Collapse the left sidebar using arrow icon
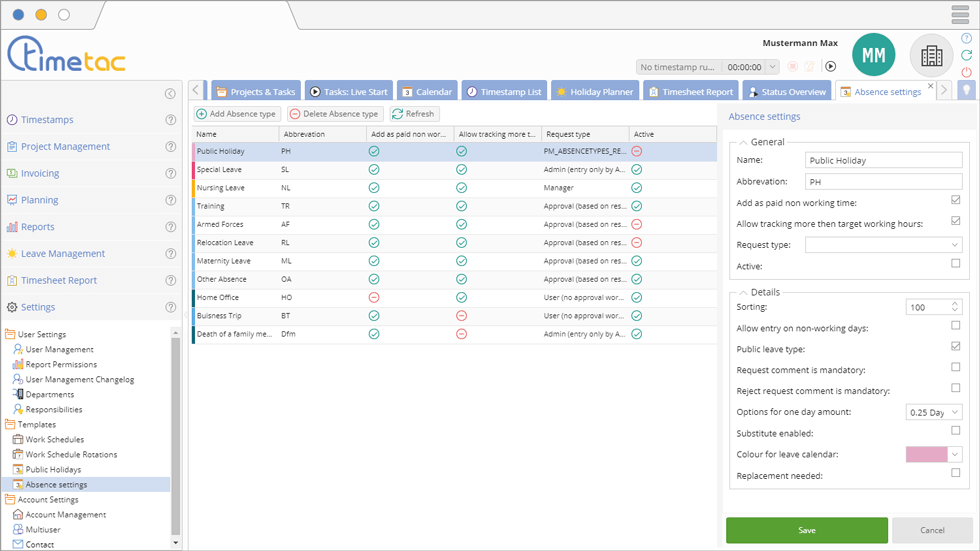 pos(170,93)
